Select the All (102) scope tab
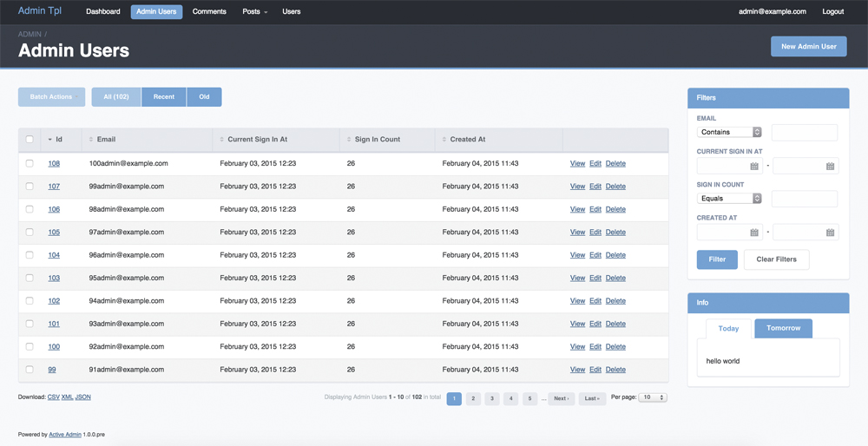Screen dimensions: 868x446 click(x=116, y=97)
